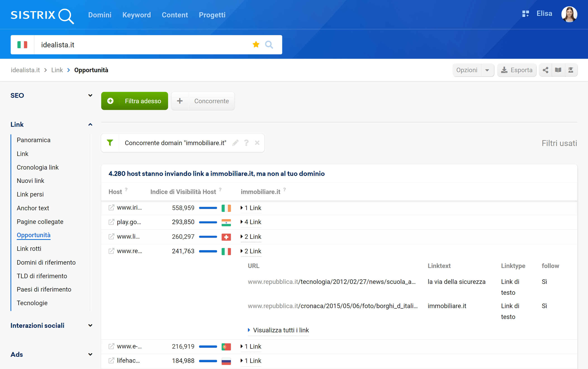Expand the Interazioni sociali section
The image size is (588, 369).
point(90,325)
